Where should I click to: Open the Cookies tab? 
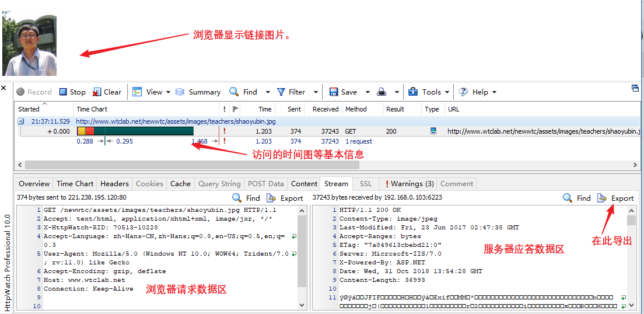tap(149, 184)
